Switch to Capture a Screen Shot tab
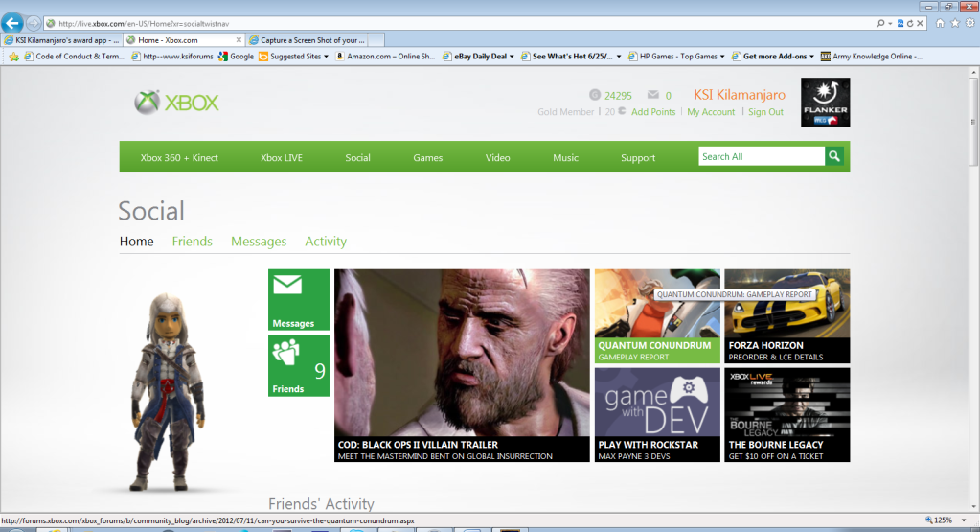The image size is (980, 532). 307,40
